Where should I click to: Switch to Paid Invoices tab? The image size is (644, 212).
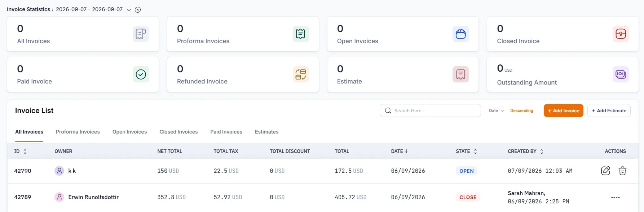[226, 132]
